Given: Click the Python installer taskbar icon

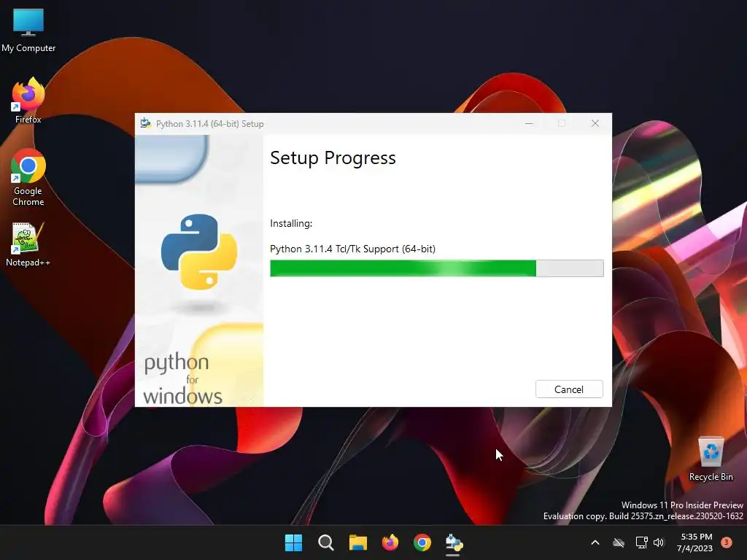Looking at the screenshot, I should pyautogui.click(x=454, y=542).
